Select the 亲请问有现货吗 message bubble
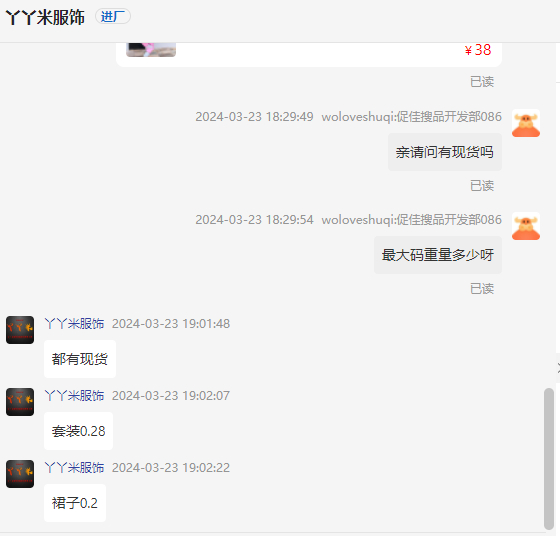The width and height of the screenshot is (560, 536). [445, 152]
